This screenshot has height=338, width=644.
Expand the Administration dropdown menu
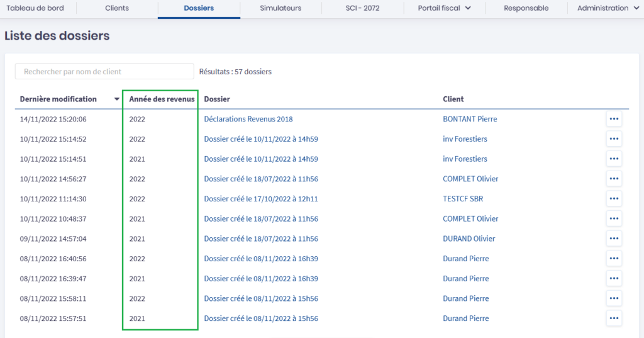(607, 8)
